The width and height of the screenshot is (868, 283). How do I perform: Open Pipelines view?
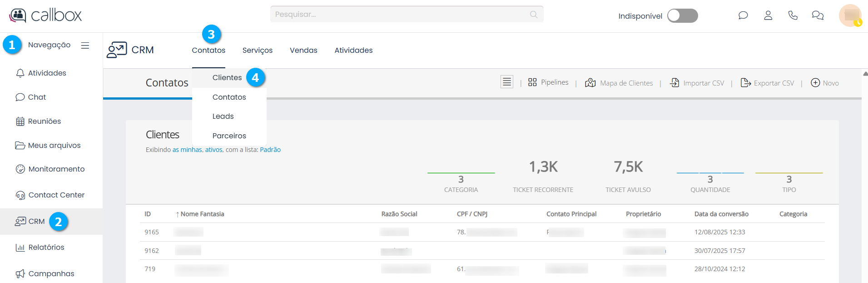click(548, 82)
